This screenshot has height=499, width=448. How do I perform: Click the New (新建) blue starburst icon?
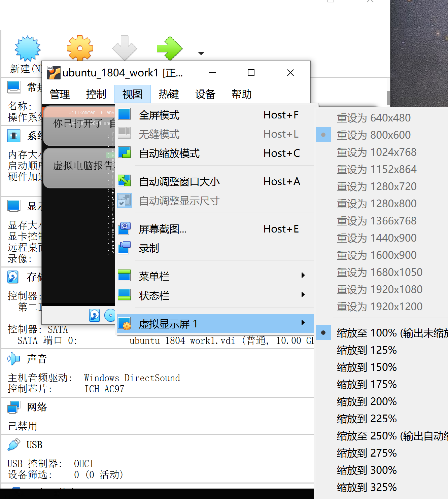click(x=28, y=48)
